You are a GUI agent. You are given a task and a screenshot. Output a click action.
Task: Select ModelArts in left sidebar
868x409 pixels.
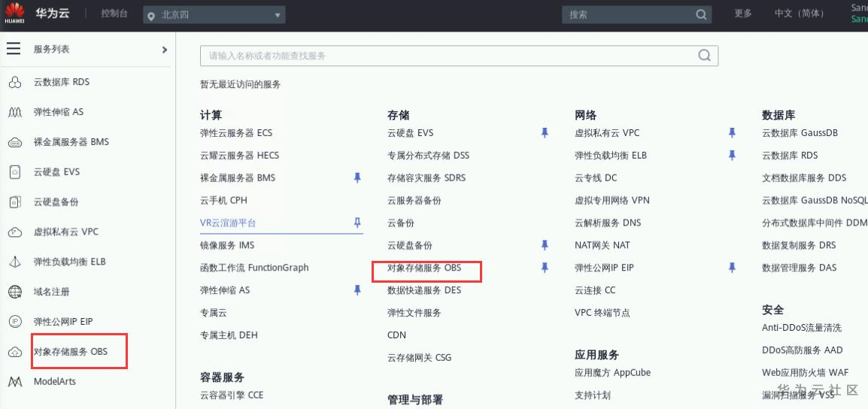[55, 382]
